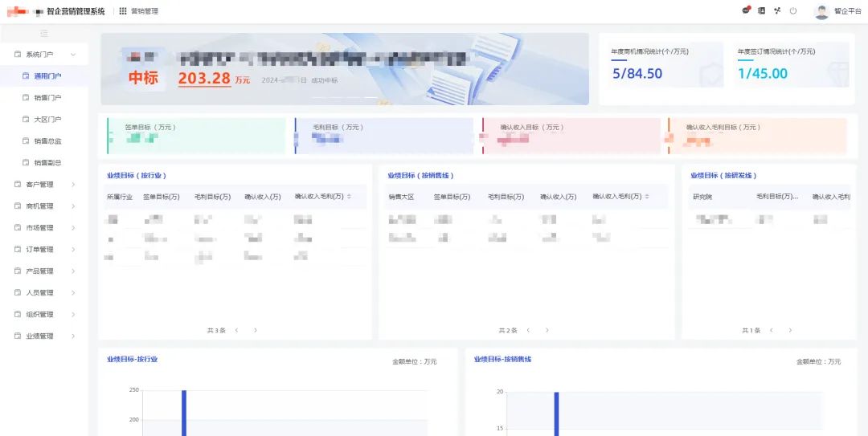Screen dimensions: 868x436
Task: Click the 年度商机情况统计 card
Action: tap(666, 65)
